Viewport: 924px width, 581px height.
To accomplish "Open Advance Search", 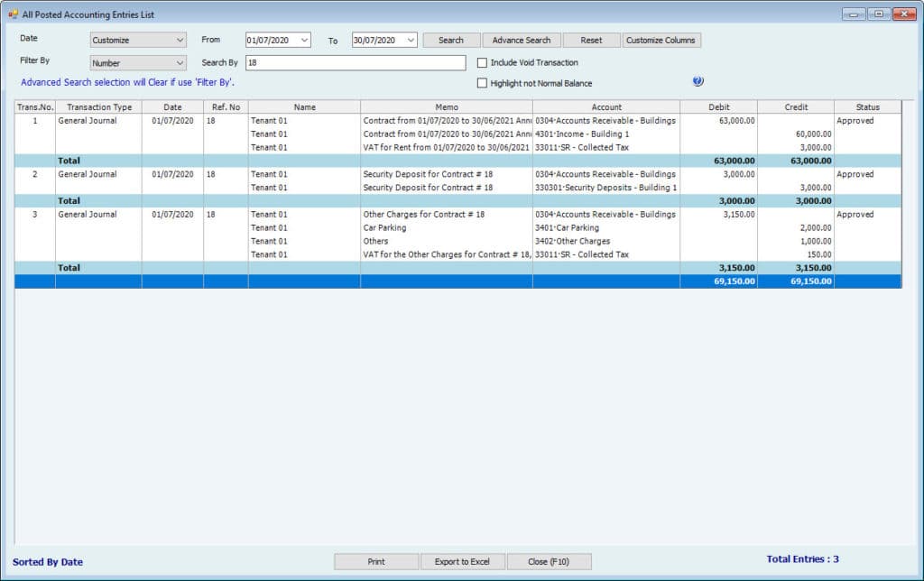I will [522, 41].
